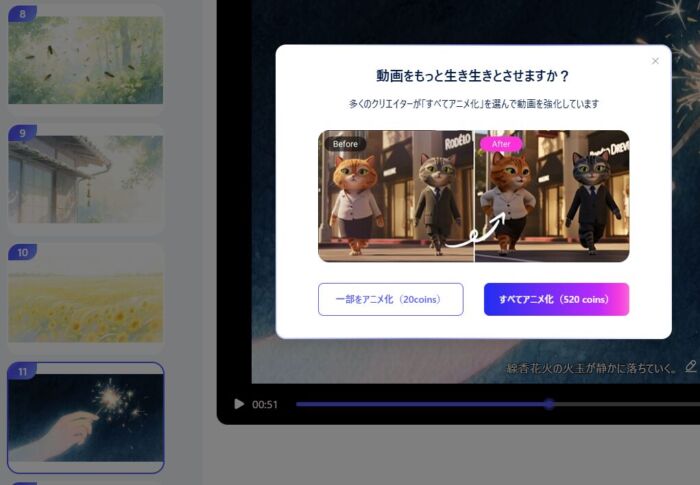Select scene 11 sparkler thumbnail
Viewport: 700px width, 485px height.
coord(85,420)
